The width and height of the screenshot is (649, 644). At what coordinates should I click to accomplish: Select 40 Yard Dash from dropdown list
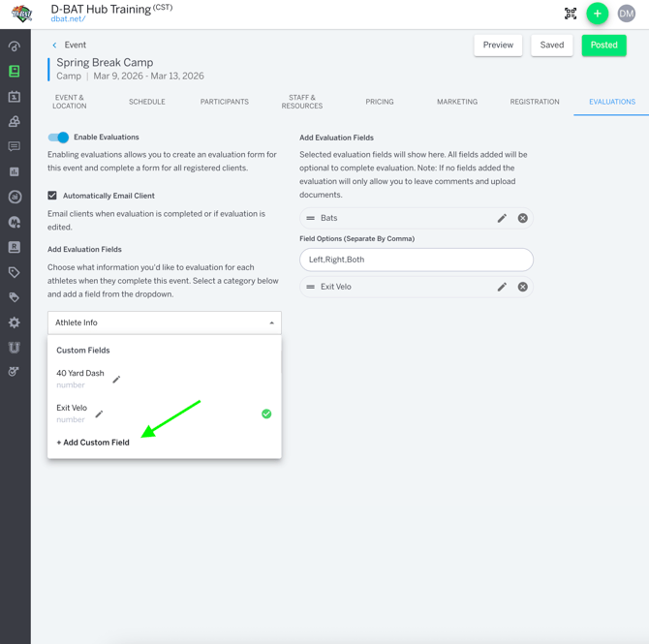point(80,374)
